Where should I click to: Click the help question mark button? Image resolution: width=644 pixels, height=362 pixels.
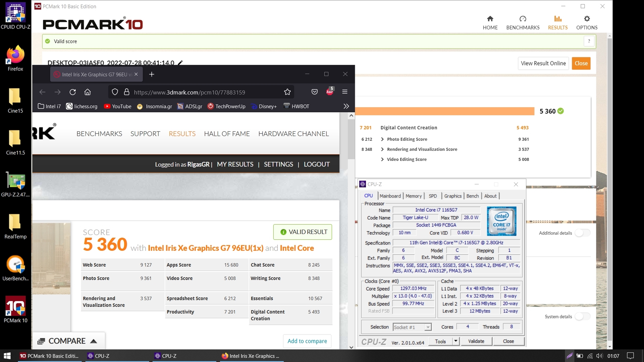589,41
